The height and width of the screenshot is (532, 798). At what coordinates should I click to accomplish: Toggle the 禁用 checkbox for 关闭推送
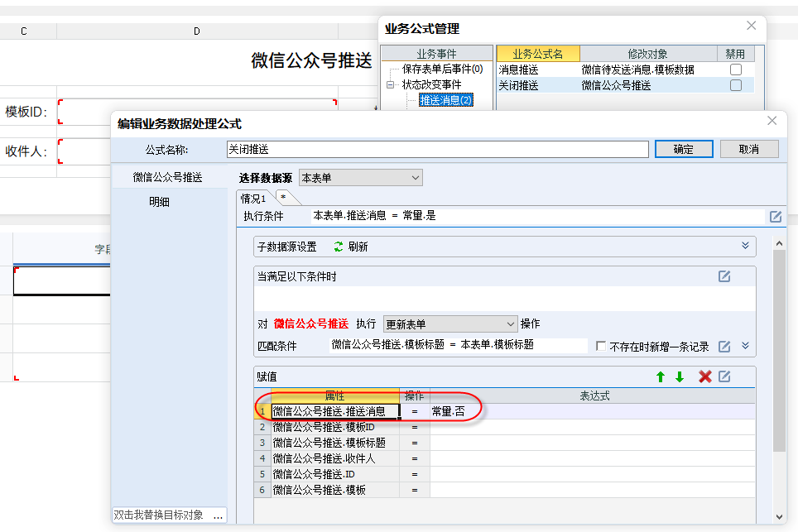pyautogui.click(x=735, y=85)
